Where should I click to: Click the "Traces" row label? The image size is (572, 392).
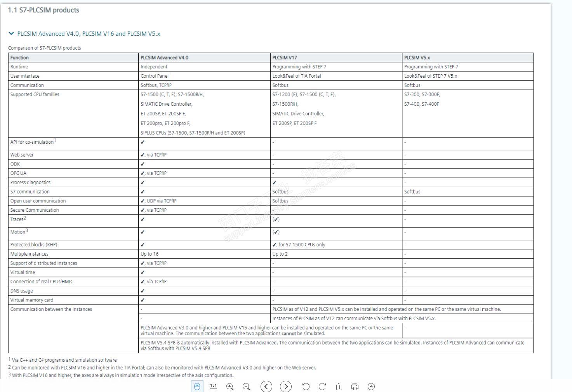coord(18,219)
